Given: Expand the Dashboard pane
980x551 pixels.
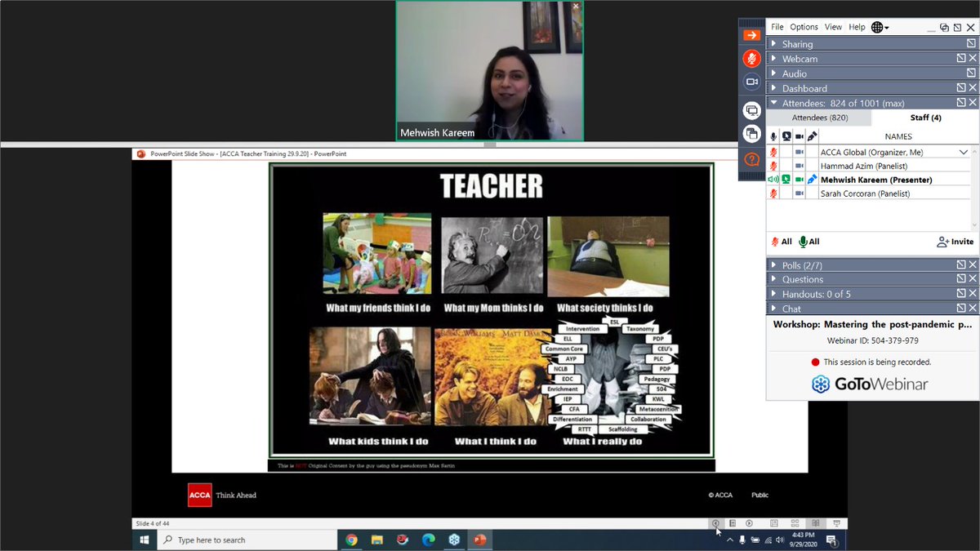Looking at the screenshot, I should 774,88.
